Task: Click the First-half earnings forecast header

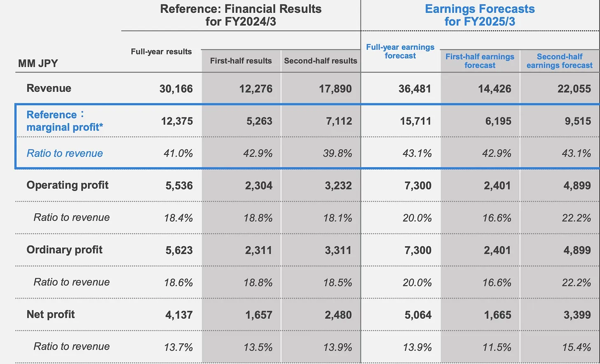Action: click(x=480, y=61)
